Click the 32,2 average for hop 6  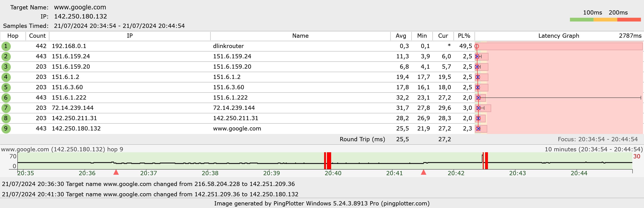click(x=402, y=97)
